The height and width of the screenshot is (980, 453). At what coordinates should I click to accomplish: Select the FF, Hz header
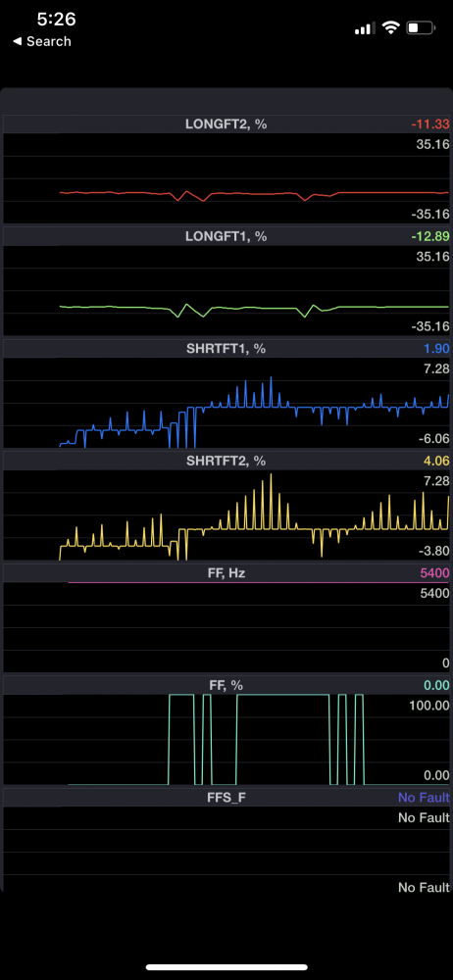click(x=226, y=572)
